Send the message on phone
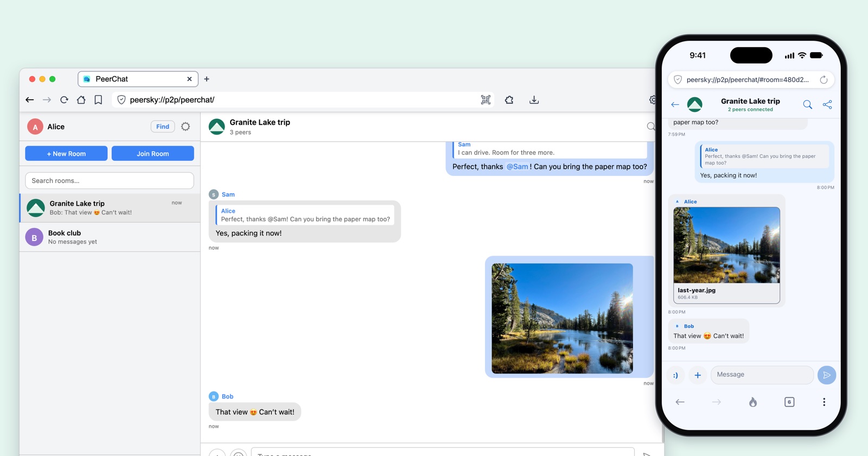Image resolution: width=868 pixels, height=456 pixels. coord(826,375)
